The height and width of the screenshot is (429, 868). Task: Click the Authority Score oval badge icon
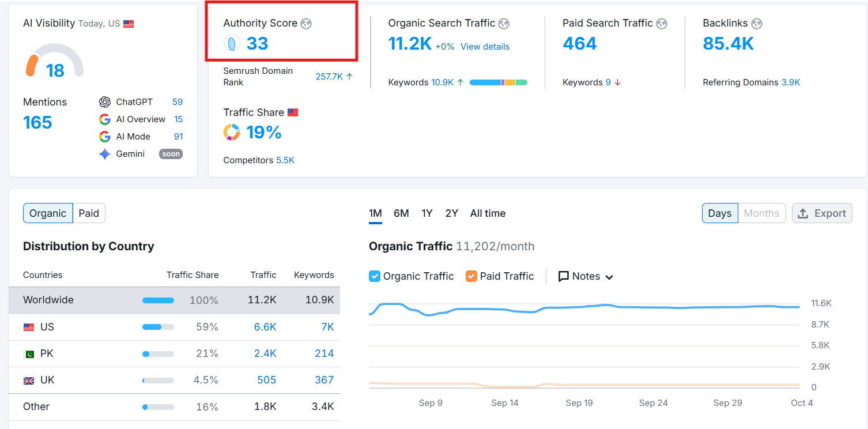tap(232, 43)
